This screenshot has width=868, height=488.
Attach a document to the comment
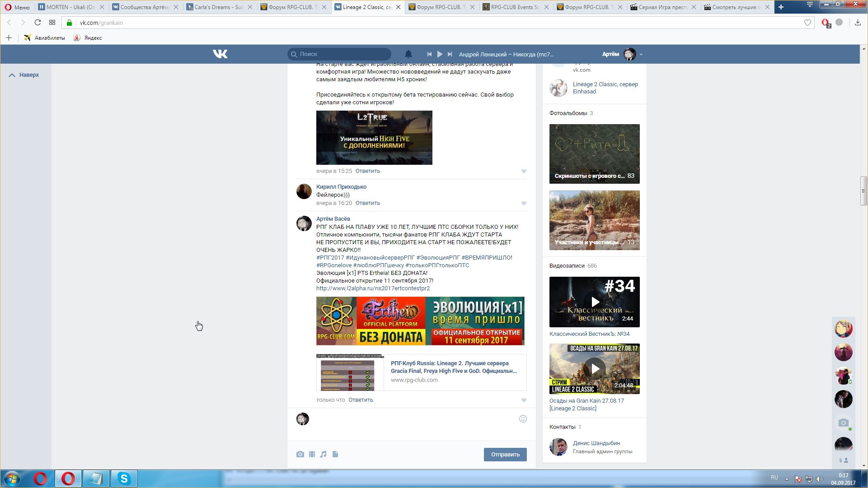335,455
